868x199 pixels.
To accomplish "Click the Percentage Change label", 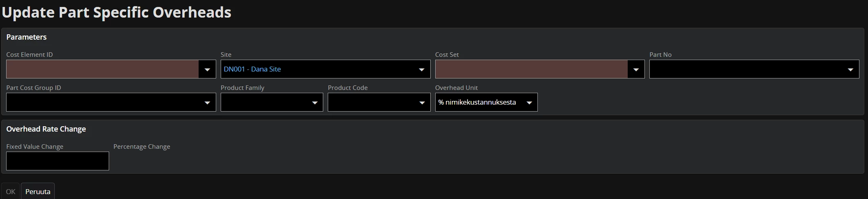I will click(142, 147).
